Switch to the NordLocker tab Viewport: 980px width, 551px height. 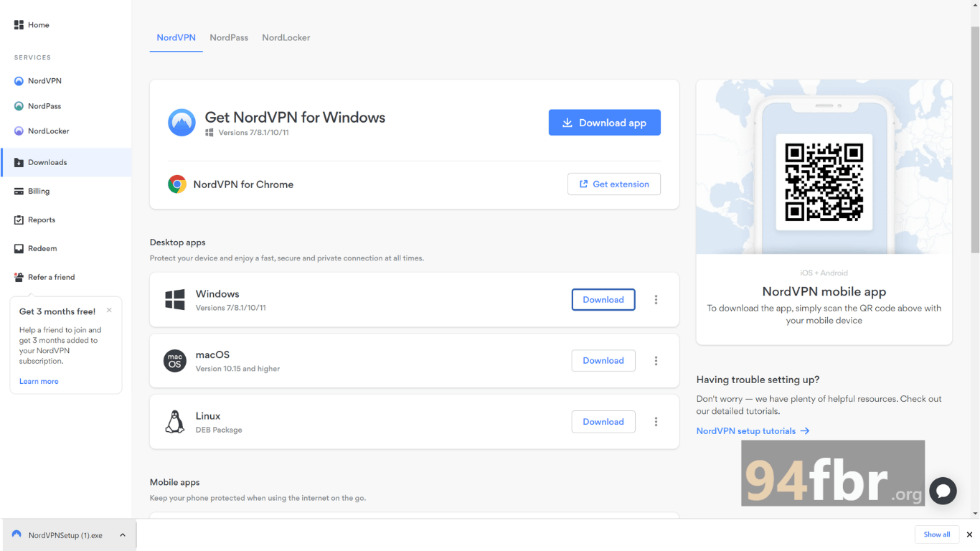[286, 37]
